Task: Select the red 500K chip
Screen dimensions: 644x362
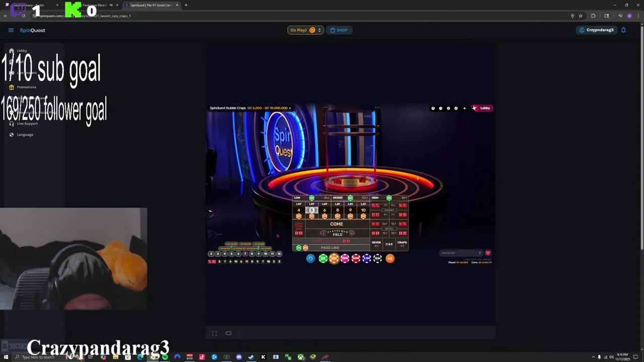Action: (x=356, y=258)
